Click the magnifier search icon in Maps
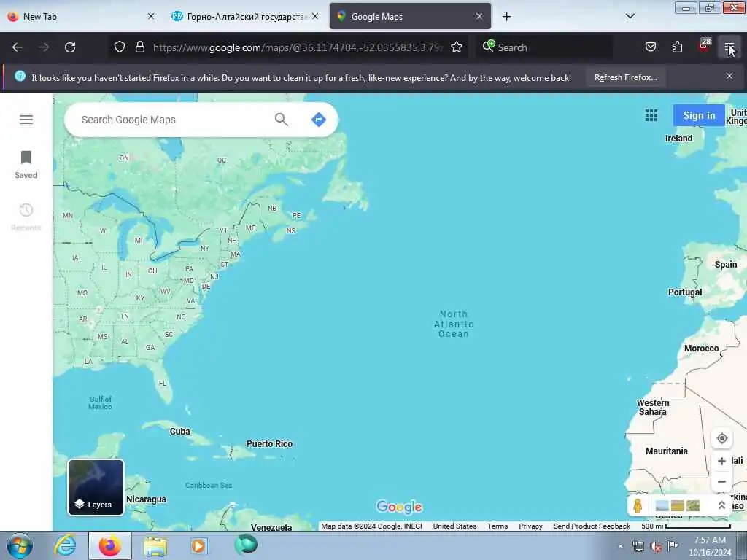Viewport: 747px width, 560px height. tap(282, 120)
